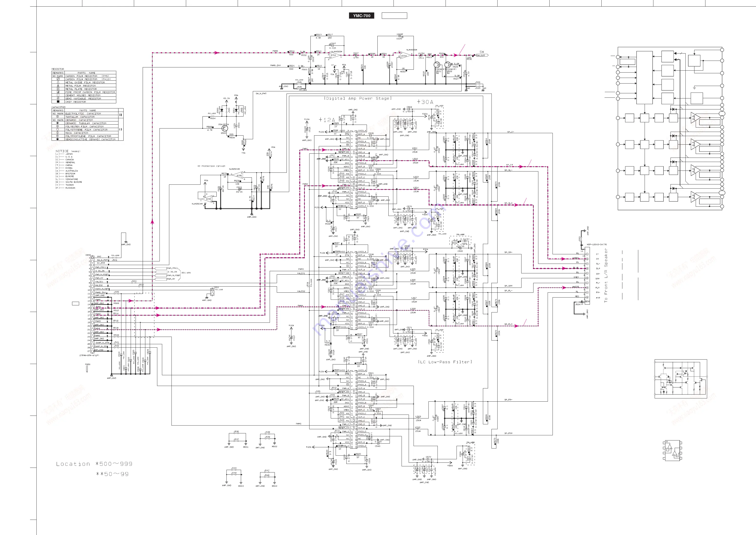Click the "DAMP_N_SD" signal on CB50 pin 26
Image resolution: width=756 pixels, height=535 pixels.
pyautogui.click(x=101, y=346)
